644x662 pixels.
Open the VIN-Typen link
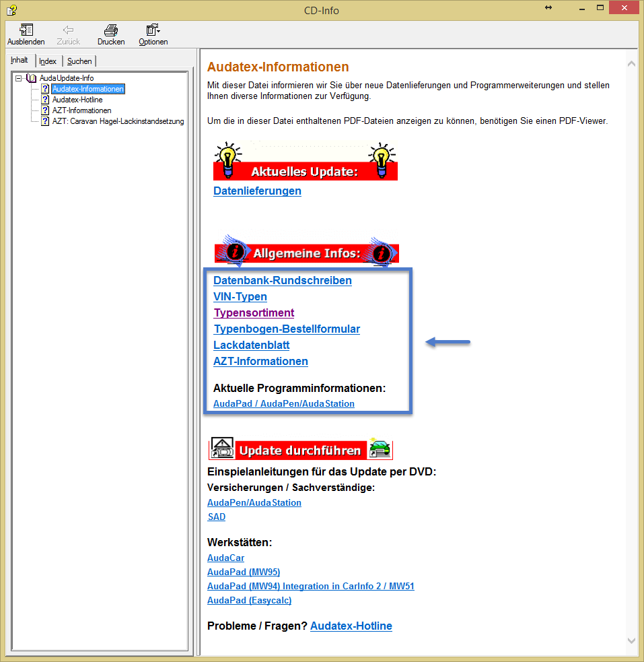tap(240, 296)
